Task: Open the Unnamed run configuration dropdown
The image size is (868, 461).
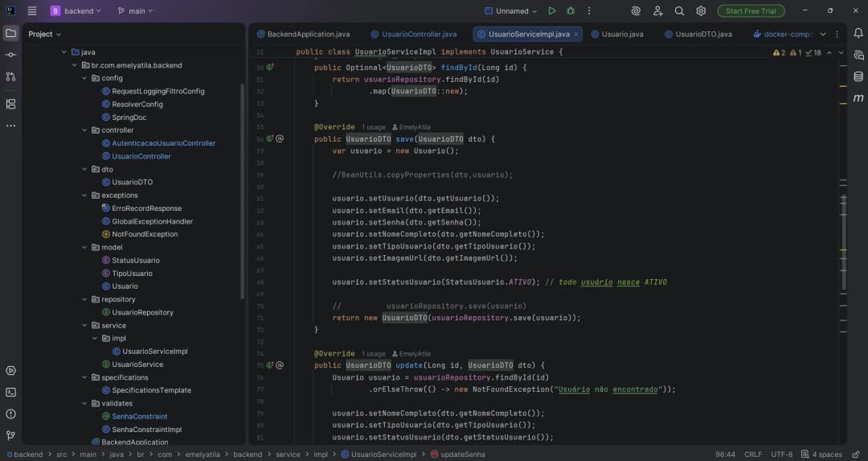Action: pyautogui.click(x=510, y=10)
